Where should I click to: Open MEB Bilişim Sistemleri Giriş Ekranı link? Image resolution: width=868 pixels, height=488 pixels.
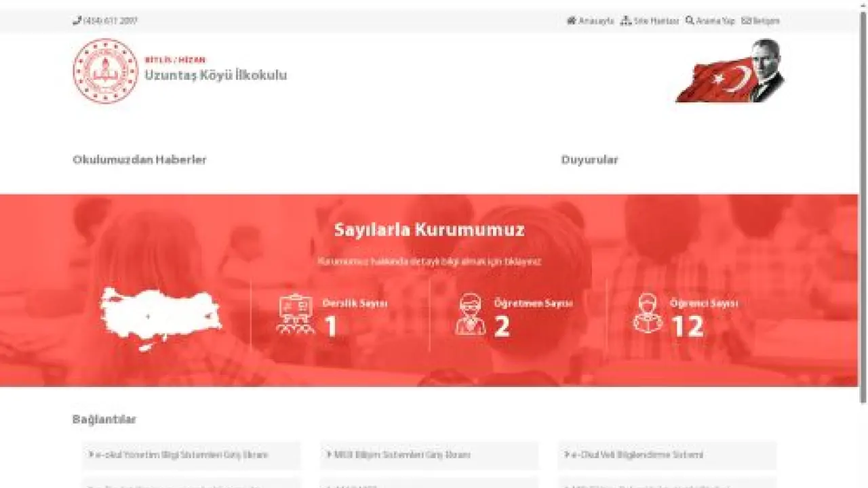pos(429,455)
